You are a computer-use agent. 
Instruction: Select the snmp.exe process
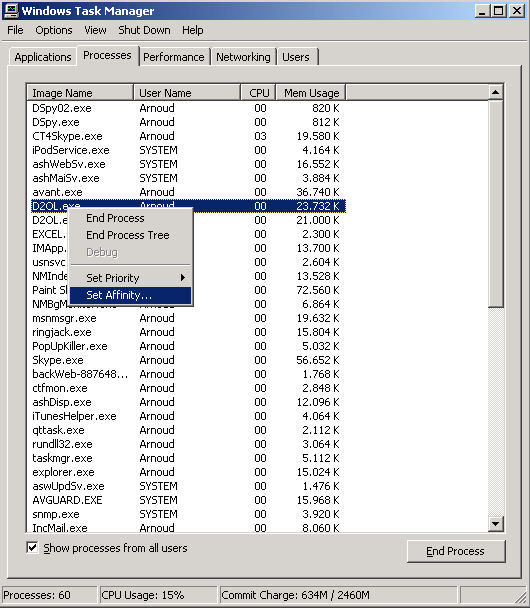click(x=186, y=514)
